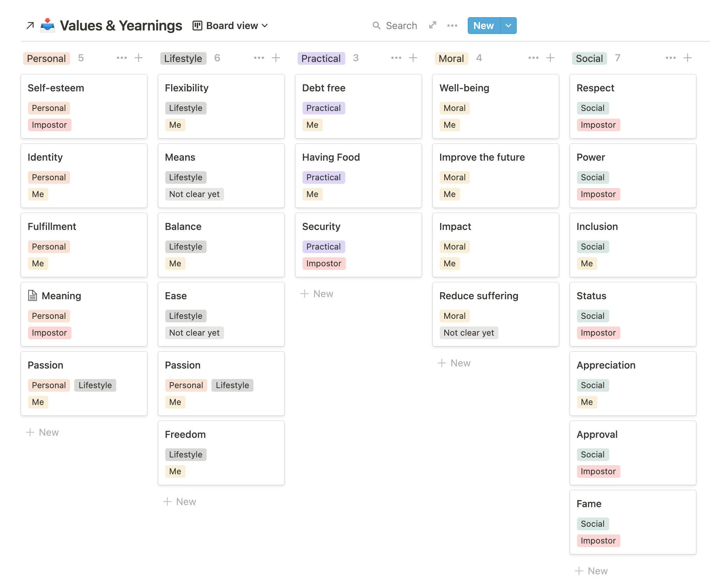
Task: Open the Improve the future card
Action: 496,175
